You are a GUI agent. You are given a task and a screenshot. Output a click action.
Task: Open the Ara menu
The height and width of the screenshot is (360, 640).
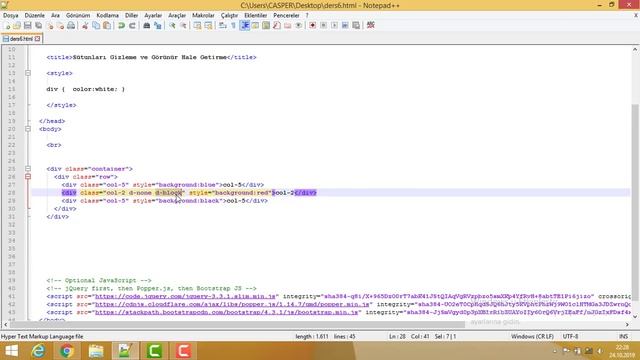pyautogui.click(x=55, y=15)
